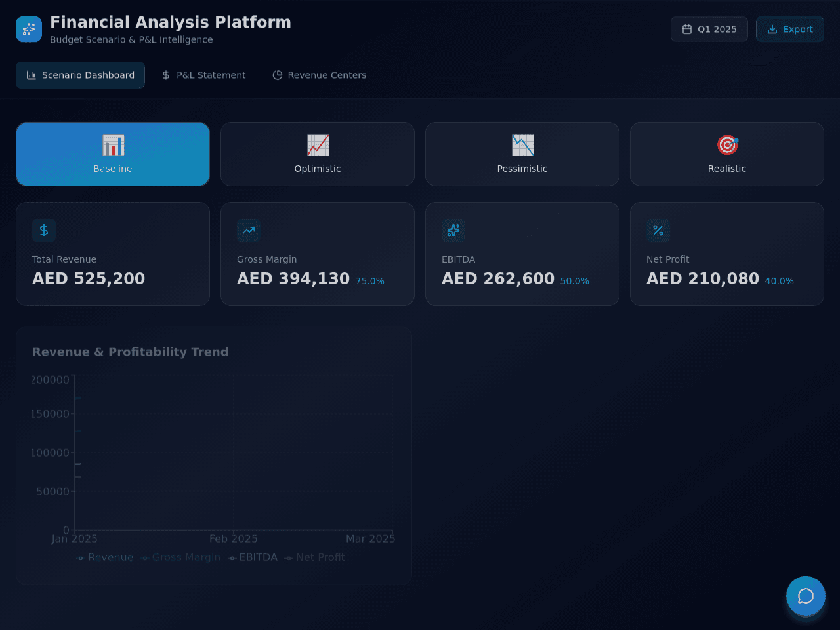Click the Pessimistic downward chart icon

[522, 145]
